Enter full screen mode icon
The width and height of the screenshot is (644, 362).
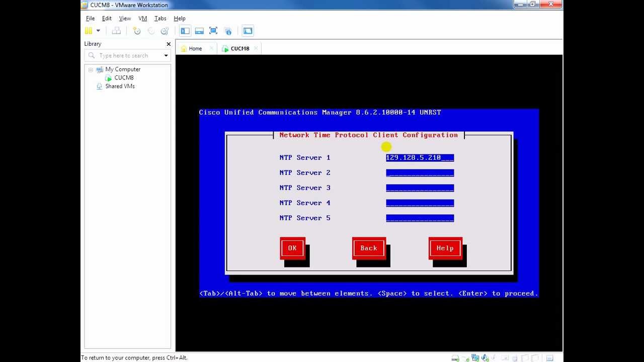click(x=213, y=31)
